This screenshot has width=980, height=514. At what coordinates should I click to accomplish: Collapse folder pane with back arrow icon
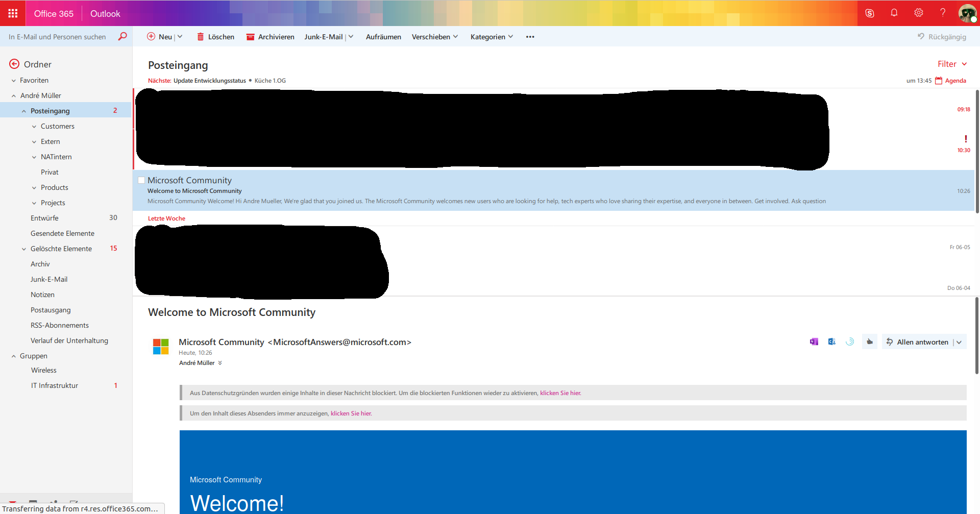(14, 64)
